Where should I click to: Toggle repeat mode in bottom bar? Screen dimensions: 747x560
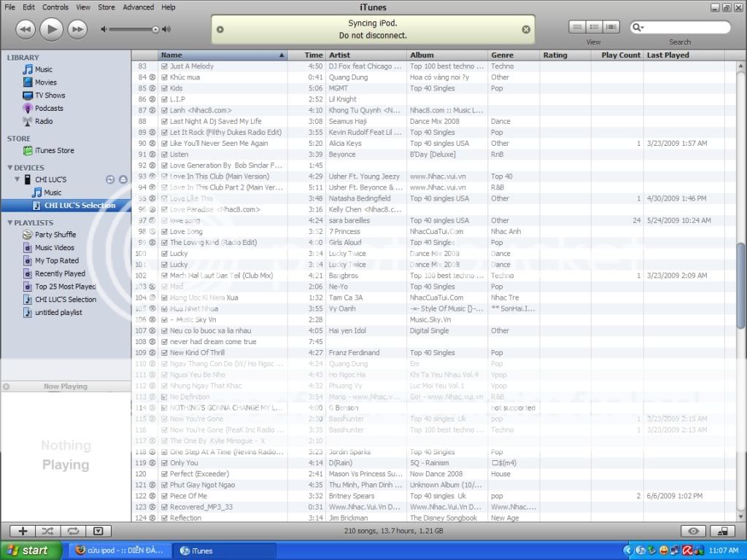point(73,532)
